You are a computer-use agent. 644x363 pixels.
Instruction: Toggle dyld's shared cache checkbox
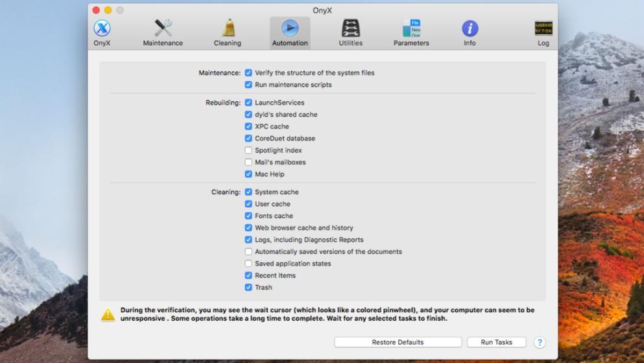tap(248, 114)
